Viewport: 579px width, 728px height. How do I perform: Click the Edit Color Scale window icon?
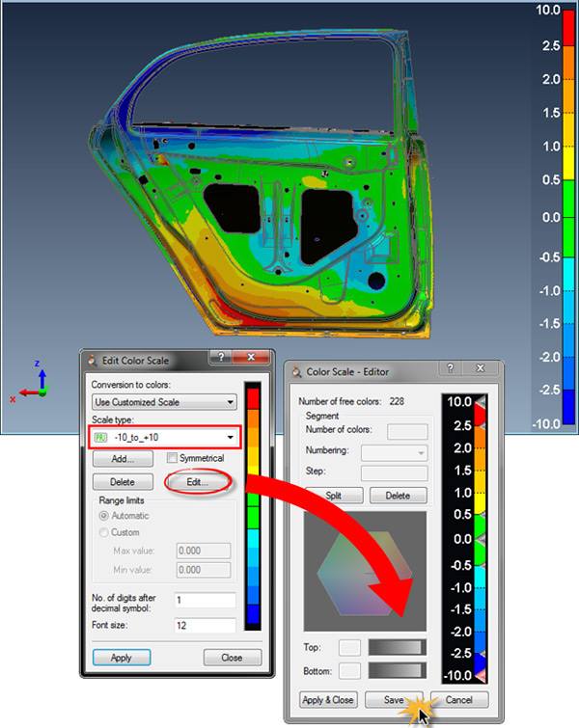point(92,361)
